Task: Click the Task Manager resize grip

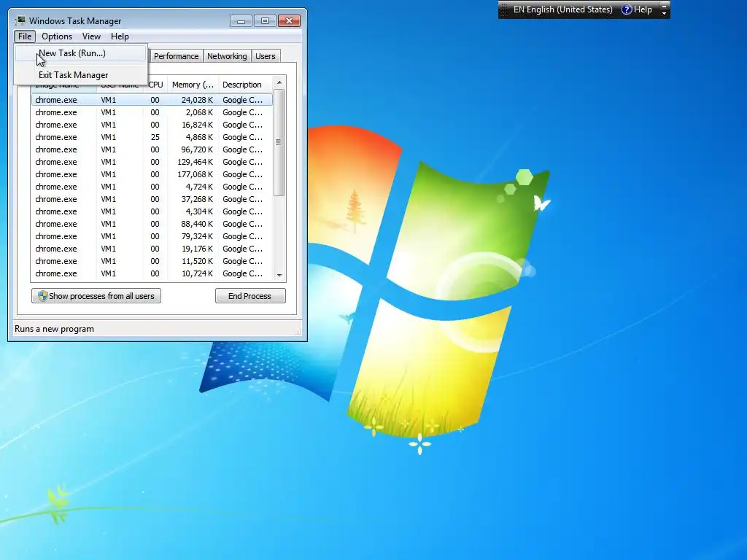Action: pos(298,332)
